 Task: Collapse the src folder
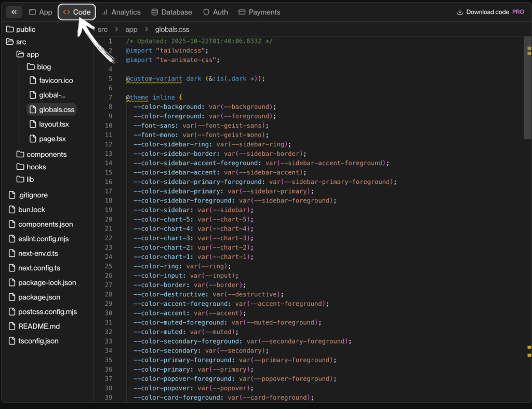tap(16, 42)
